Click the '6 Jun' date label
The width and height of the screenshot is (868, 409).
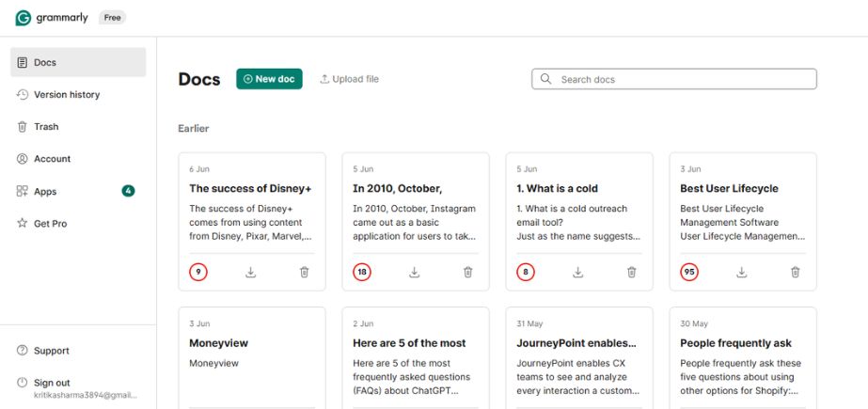pyautogui.click(x=199, y=169)
